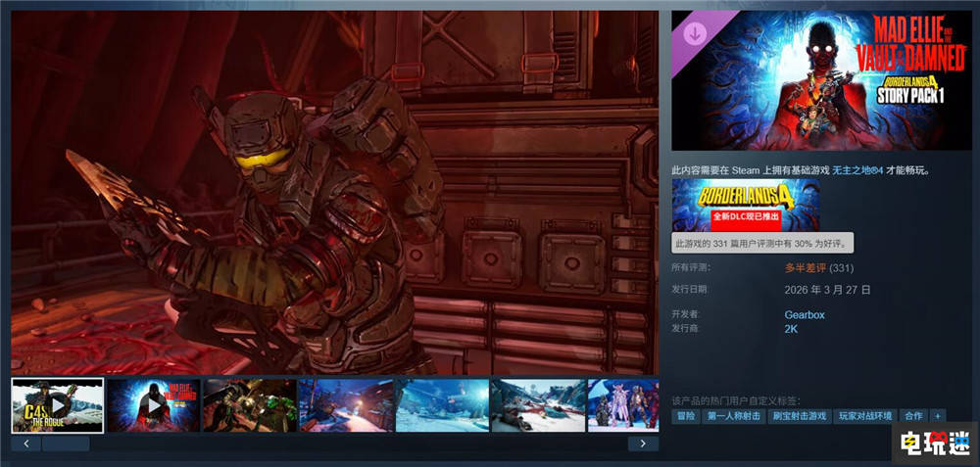This screenshot has height=467, width=980.
Task: Select the snowy vehicle screenshot thumbnail
Action: [x=537, y=404]
